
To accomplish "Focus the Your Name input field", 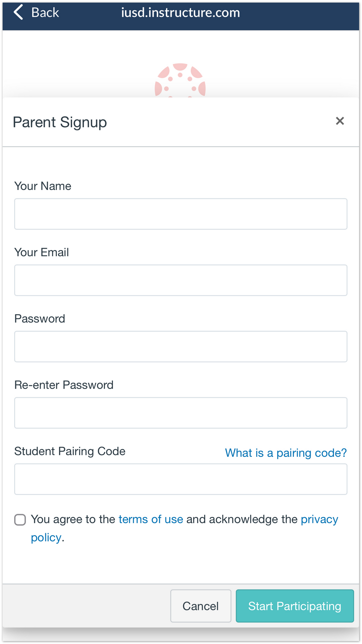I will coord(181,214).
